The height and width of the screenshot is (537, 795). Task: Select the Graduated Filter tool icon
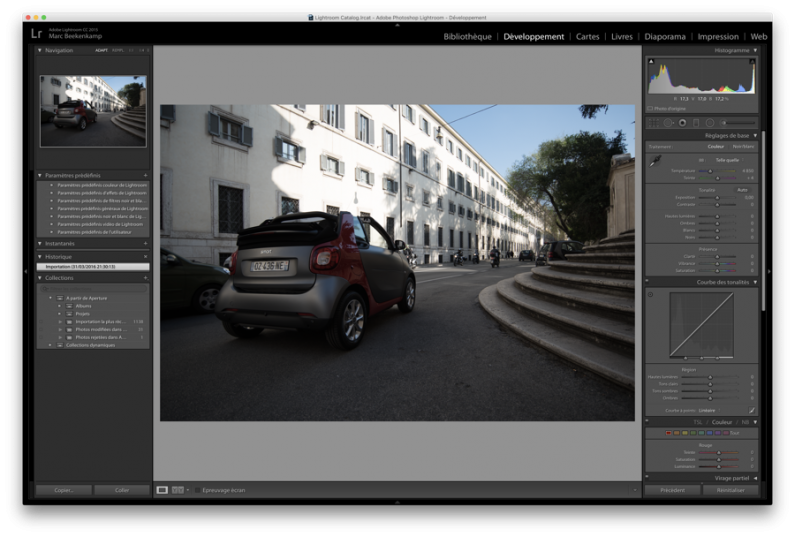click(696, 123)
